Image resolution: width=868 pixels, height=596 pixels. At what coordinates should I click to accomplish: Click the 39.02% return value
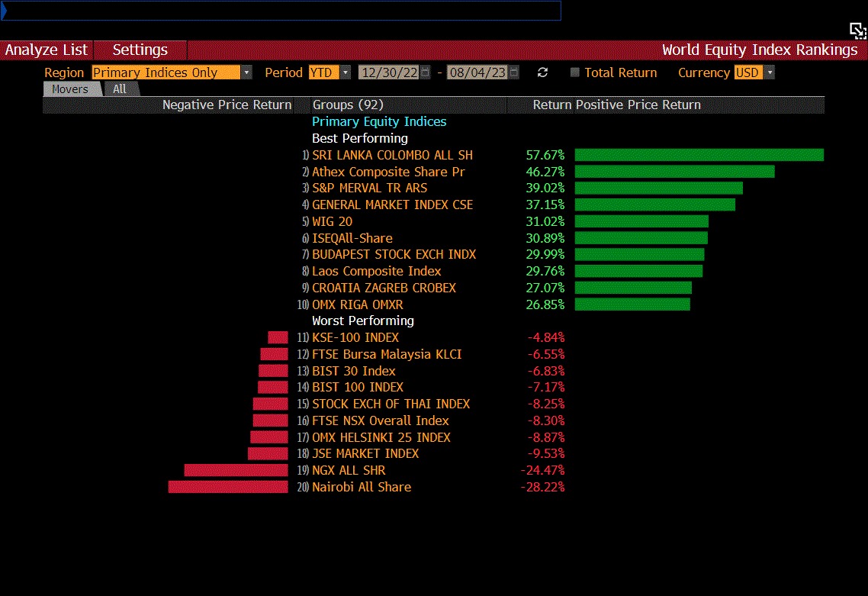point(545,188)
